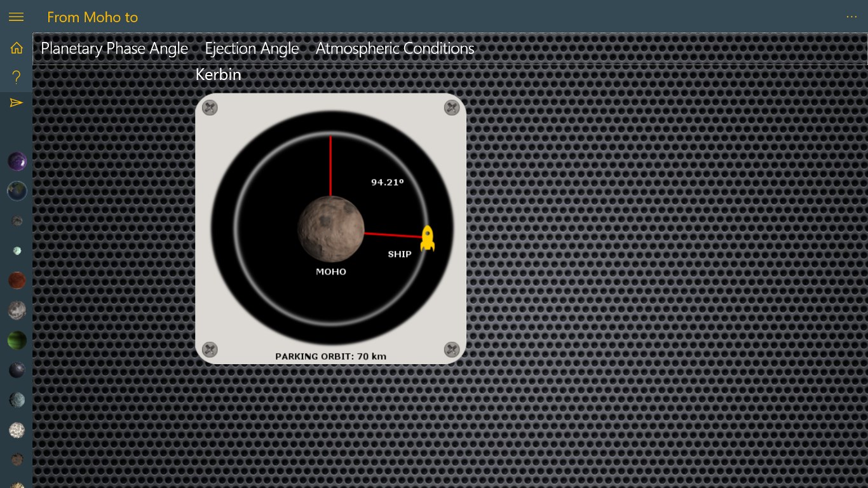Select the paper plane send icon
Image resolution: width=868 pixels, height=488 pixels.
click(17, 103)
